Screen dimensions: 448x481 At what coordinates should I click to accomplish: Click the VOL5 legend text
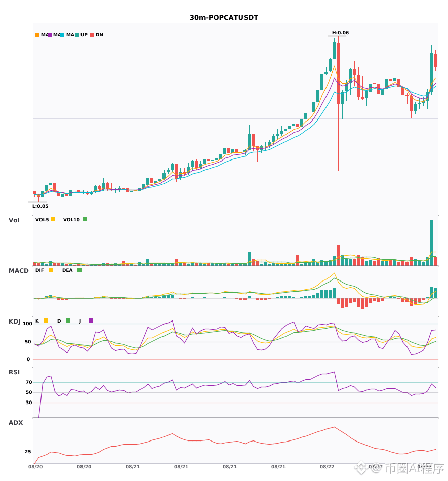pyautogui.click(x=42, y=220)
